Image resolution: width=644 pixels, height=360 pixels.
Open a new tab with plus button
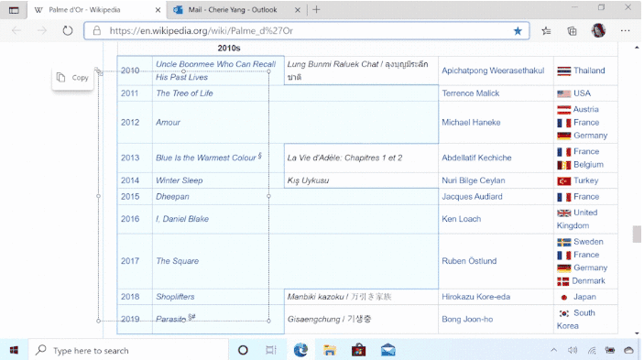tap(316, 9)
